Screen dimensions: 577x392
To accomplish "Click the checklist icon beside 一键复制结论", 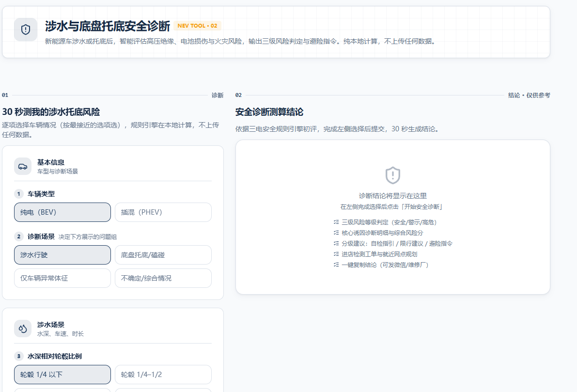I will pyautogui.click(x=336, y=265).
